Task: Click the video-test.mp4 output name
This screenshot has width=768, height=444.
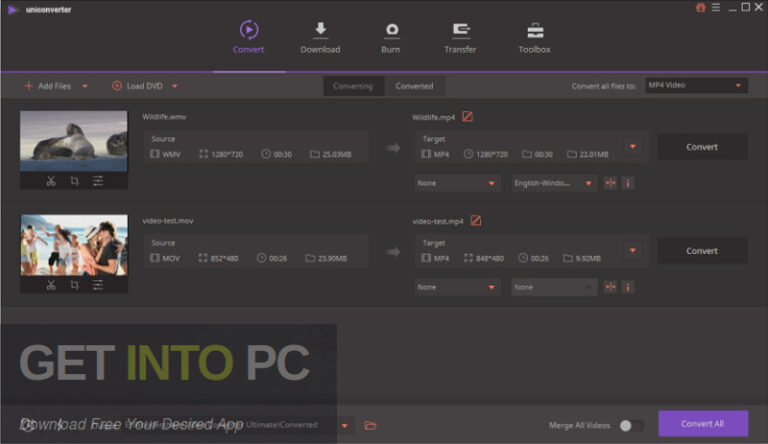Action: click(437, 221)
